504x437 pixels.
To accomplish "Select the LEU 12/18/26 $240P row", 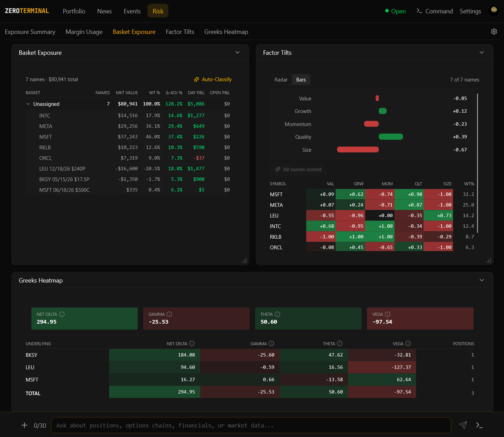I will [x=128, y=168].
